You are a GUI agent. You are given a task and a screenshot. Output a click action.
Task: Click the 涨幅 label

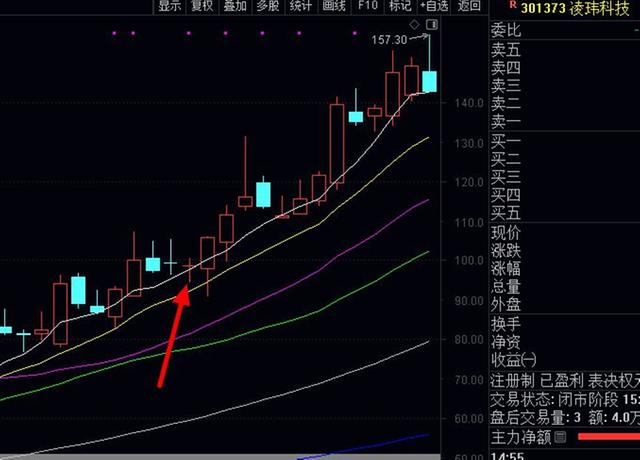tap(506, 269)
